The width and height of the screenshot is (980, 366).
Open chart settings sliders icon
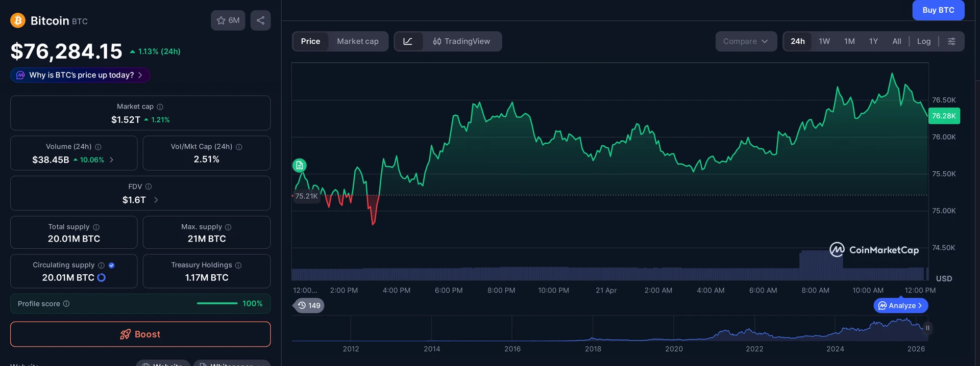point(951,41)
